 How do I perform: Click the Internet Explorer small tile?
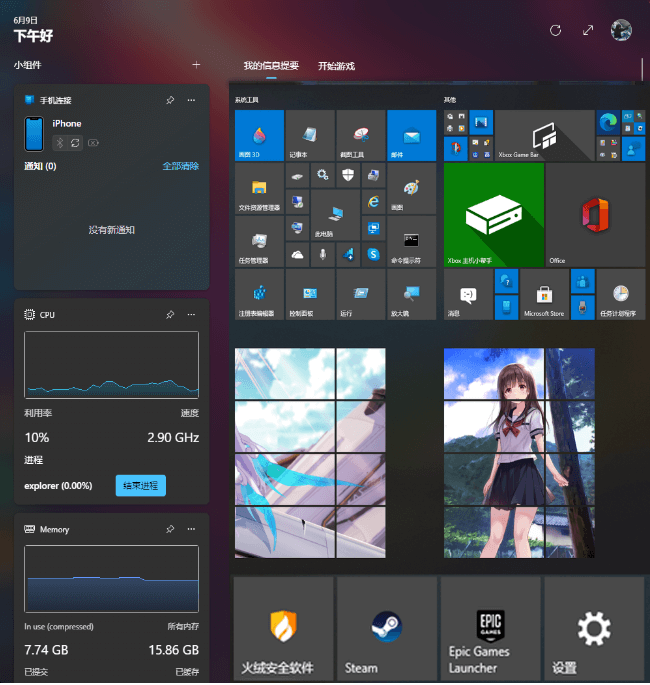[x=373, y=201]
